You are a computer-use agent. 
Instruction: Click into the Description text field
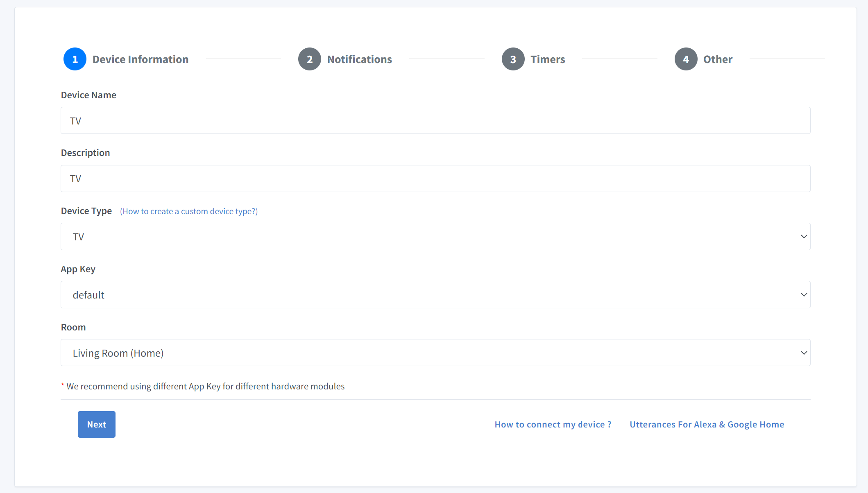pos(435,179)
